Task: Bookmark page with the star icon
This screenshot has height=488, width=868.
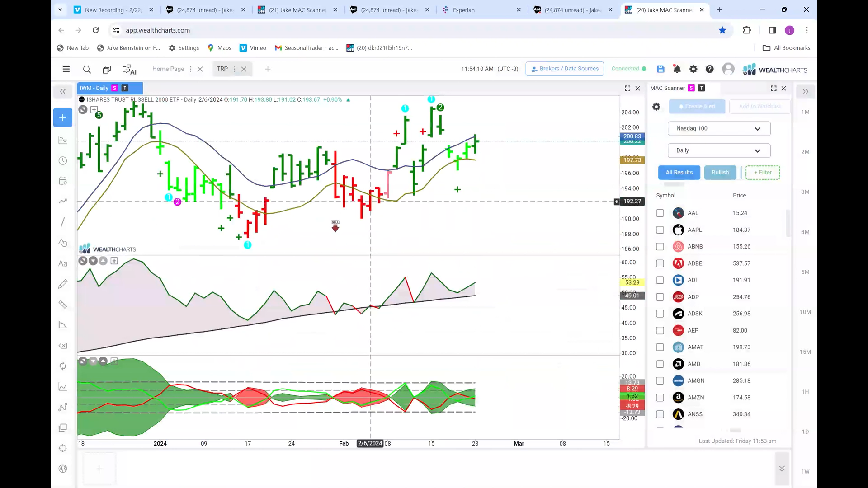Action: click(x=722, y=30)
